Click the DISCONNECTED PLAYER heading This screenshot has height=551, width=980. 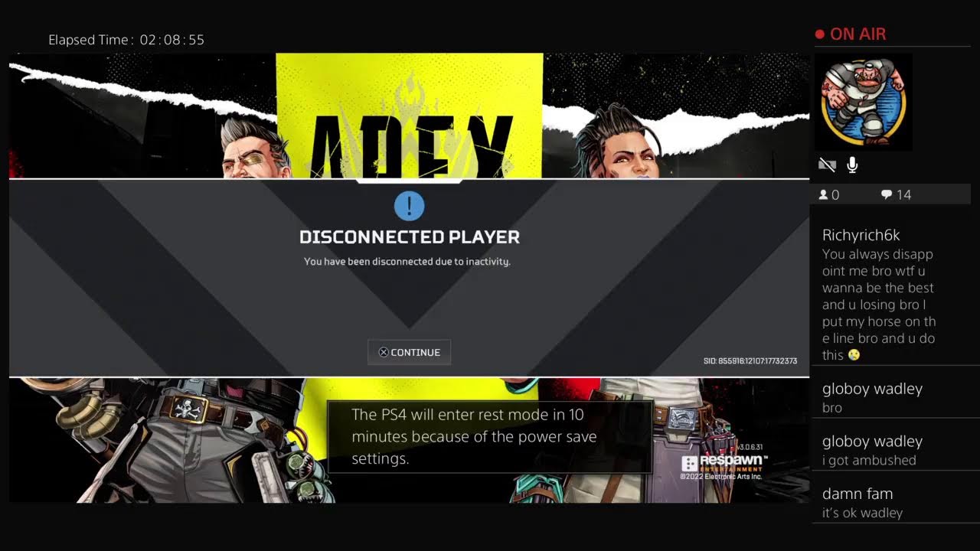coord(410,237)
